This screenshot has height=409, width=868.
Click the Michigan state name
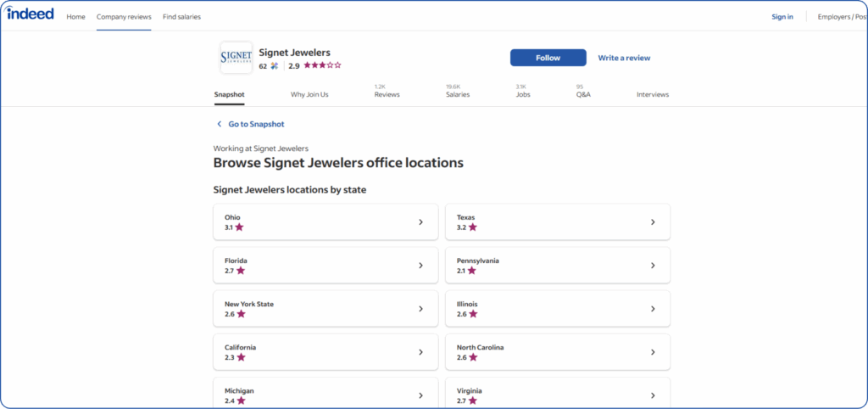coord(239,390)
